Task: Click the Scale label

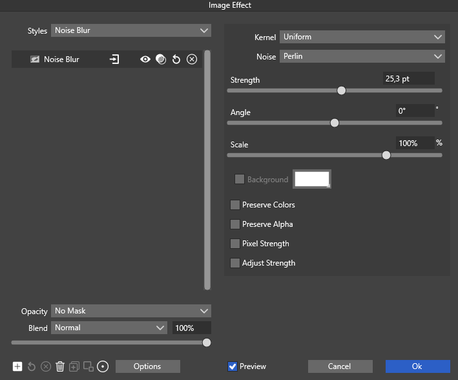Action: click(x=239, y=145)
